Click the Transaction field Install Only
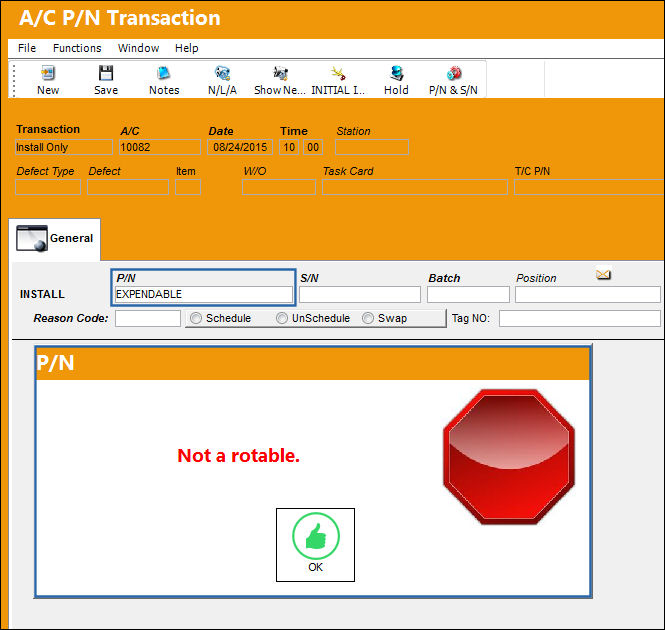Viewport: 665px width, 630px height. point(64,147)
